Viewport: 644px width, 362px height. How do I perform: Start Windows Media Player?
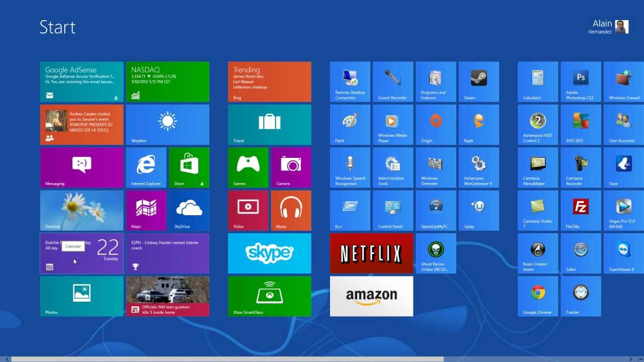pos(393,125)
